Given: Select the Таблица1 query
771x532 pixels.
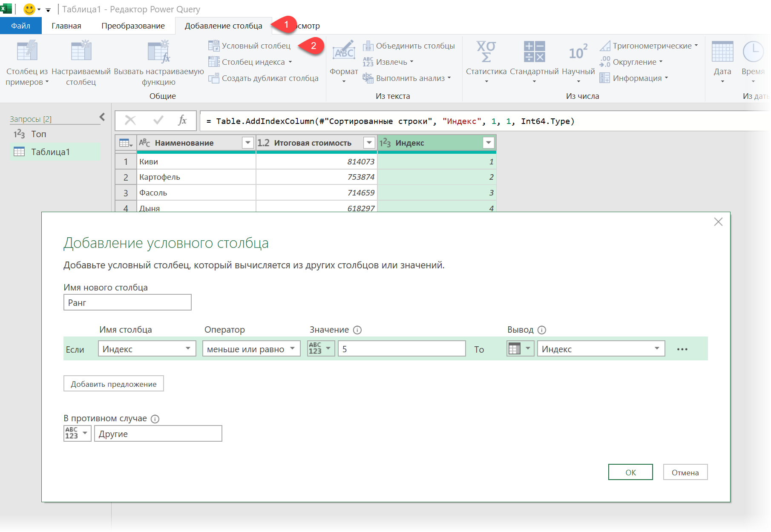Looking at the screenshot, I should pyautogui.click(x=55, y=152).
